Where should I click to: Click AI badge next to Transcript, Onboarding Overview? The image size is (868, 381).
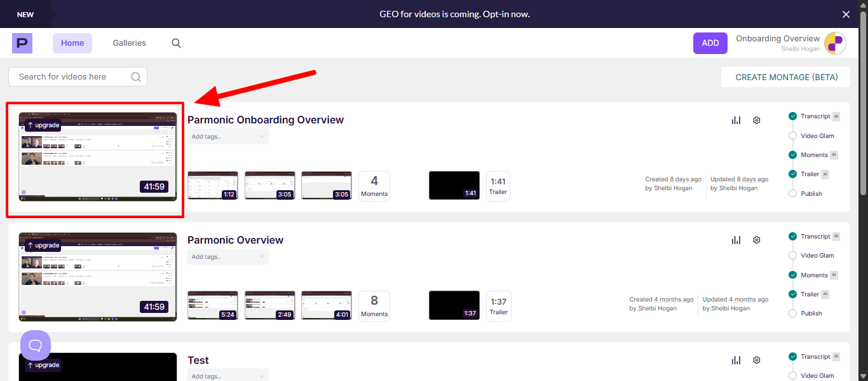point(836,116)
